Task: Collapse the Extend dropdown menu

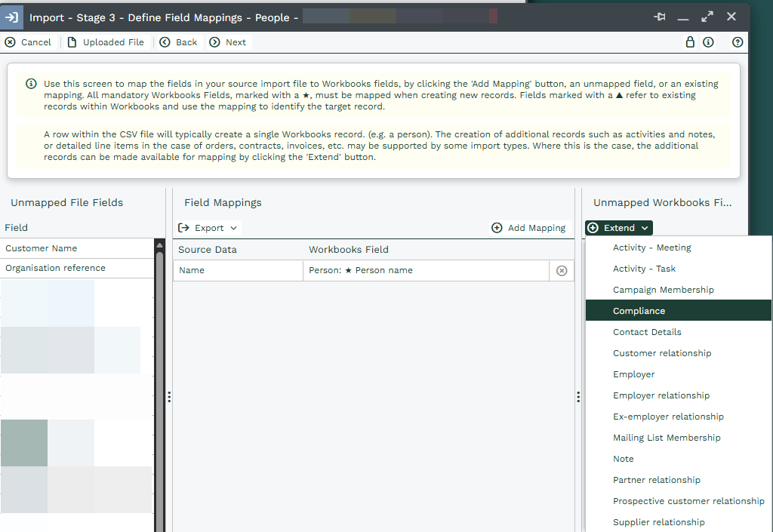Action: pyautogui.click(x=619, y=228)
